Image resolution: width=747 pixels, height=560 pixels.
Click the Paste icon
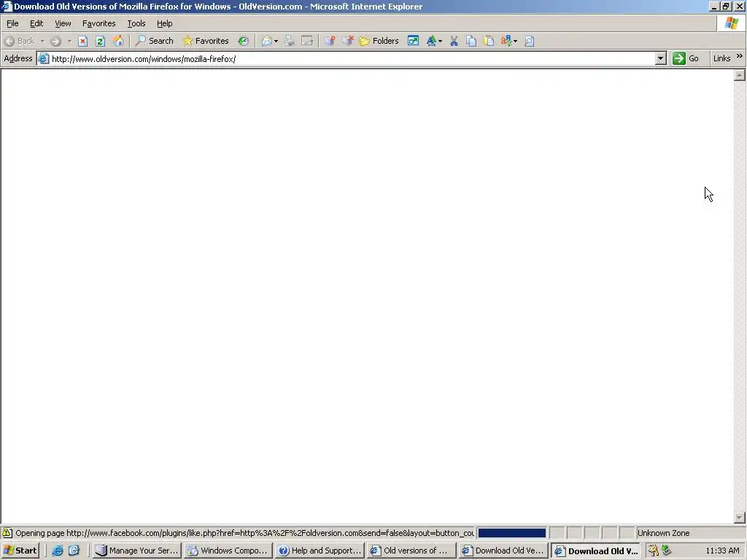click(489, 41)
